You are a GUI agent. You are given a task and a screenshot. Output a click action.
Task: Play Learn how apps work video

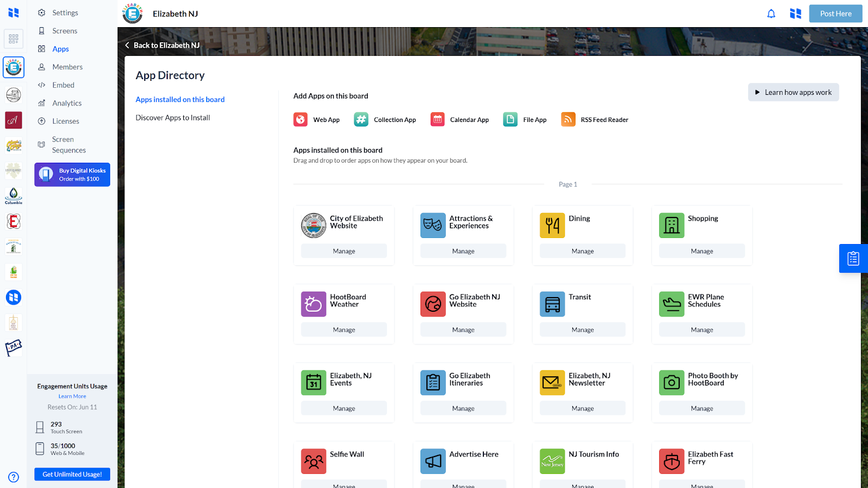[x=793, y=92]
